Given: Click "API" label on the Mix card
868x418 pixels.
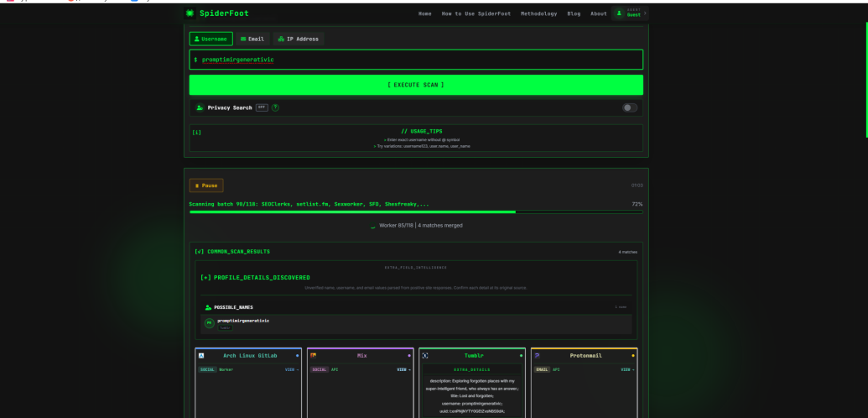Looking at the screenshot, I should [335, 370].
